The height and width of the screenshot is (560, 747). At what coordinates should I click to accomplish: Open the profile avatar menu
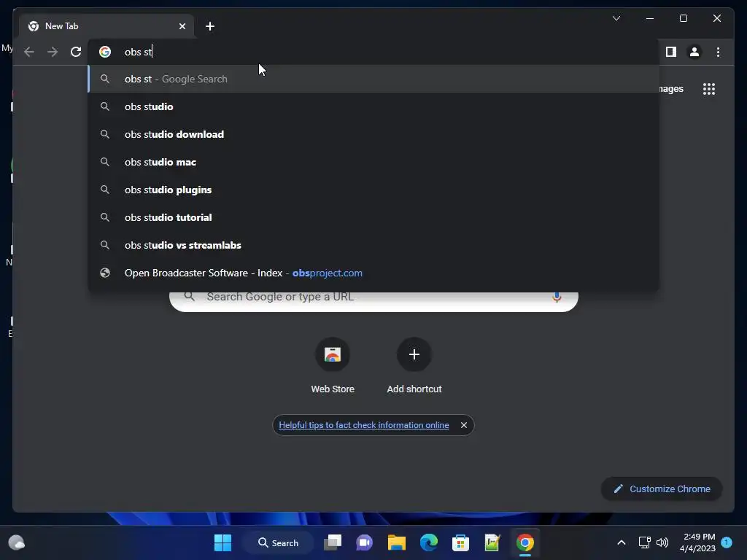click(x=694, y=52)
